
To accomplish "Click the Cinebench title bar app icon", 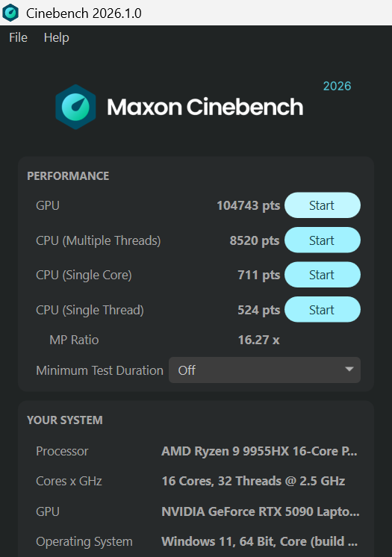I will (10, 13).
